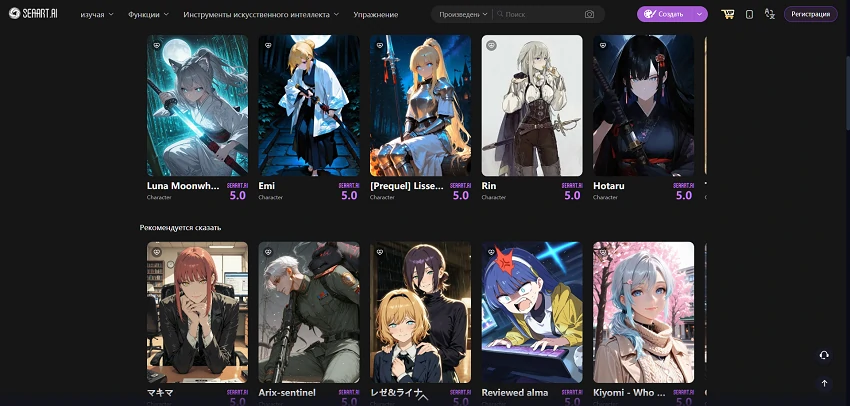Open the Произведения search category dropdown
Screen dimensions: 850x406
point(463,15)
